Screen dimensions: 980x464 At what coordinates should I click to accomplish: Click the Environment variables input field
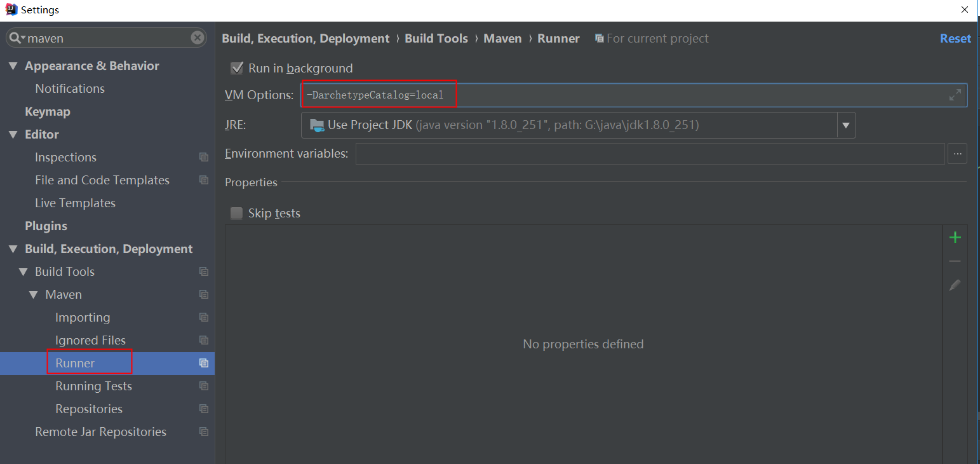(x=650, y=154)
